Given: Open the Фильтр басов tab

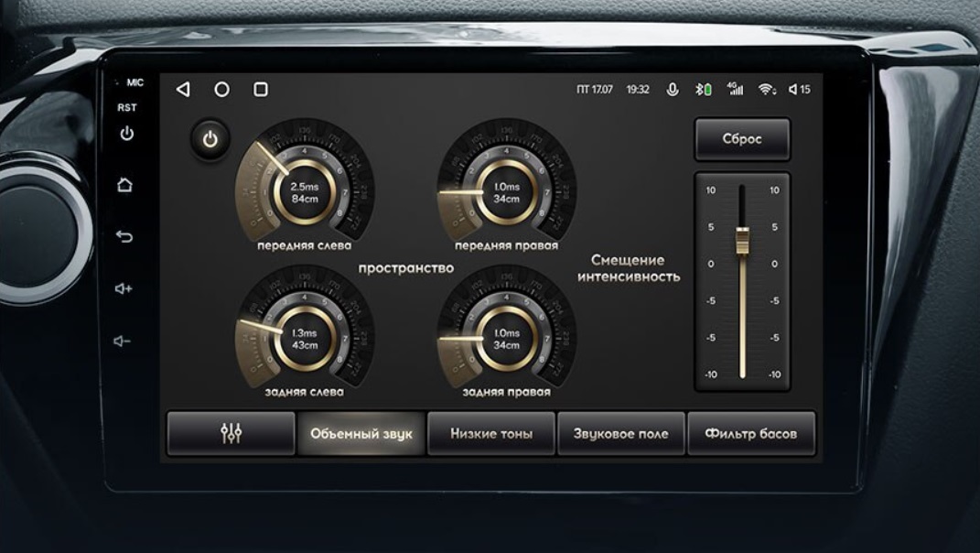Looking at the screenshot, I should [751, 433].
